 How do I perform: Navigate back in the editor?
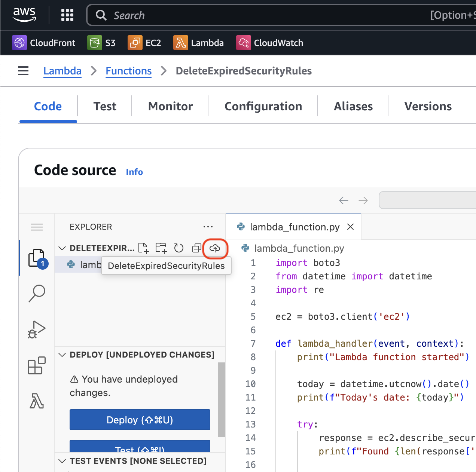(x=344, y=200)
